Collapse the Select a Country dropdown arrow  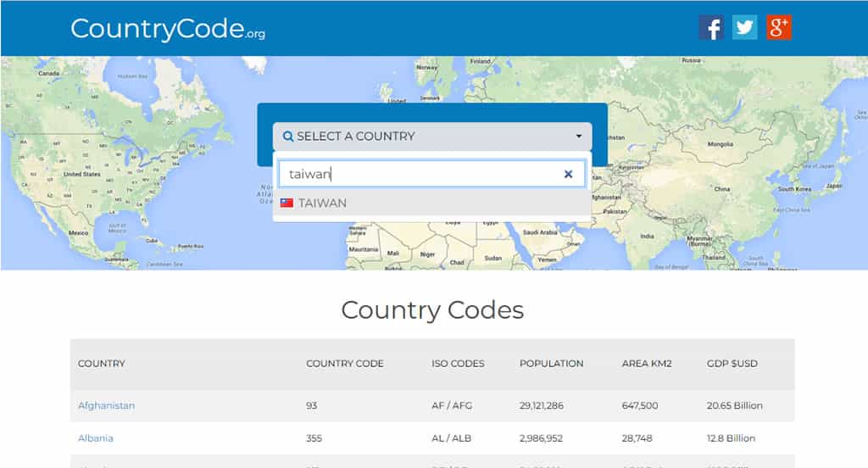(578, 136)
